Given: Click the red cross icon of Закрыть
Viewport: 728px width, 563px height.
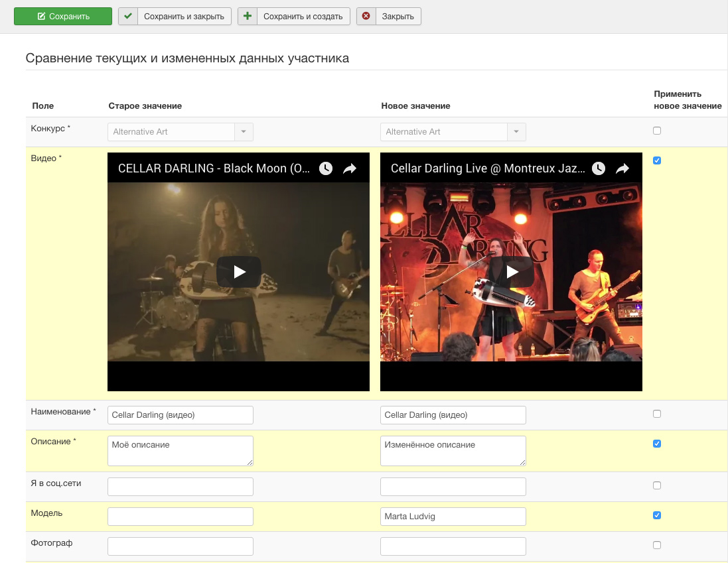Looking at the screenshot, I should click(366, 16).
